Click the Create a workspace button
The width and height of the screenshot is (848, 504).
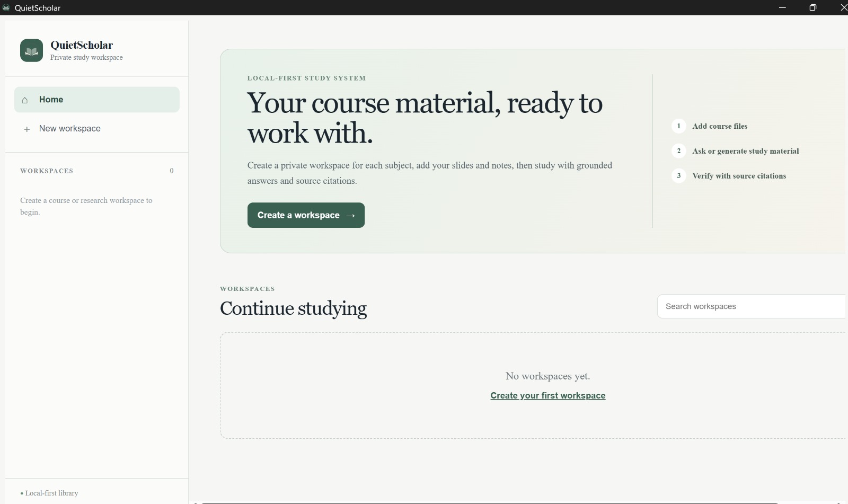tap(306, 215)
